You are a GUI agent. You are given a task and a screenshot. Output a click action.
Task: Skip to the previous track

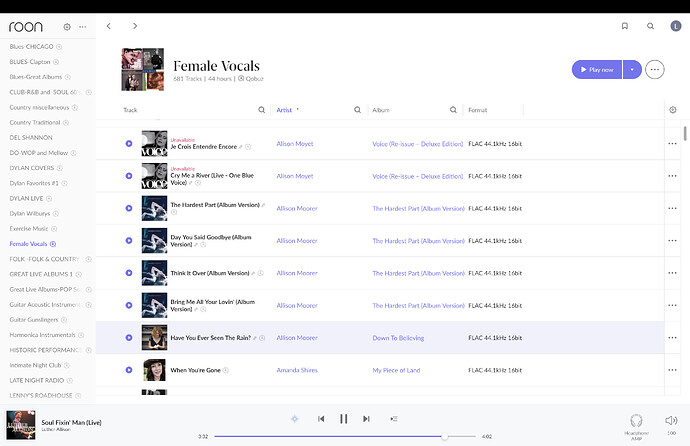click(321, 419)
